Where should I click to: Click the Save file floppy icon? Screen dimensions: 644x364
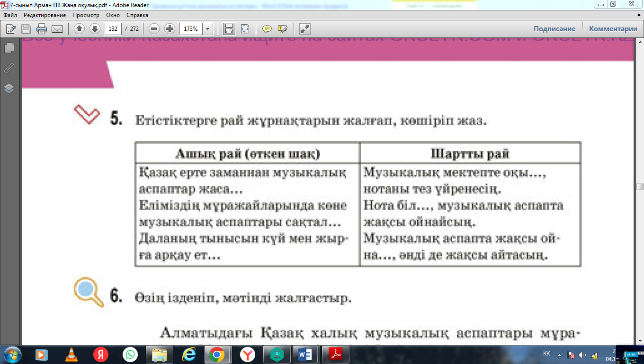(x=26, y=29)
